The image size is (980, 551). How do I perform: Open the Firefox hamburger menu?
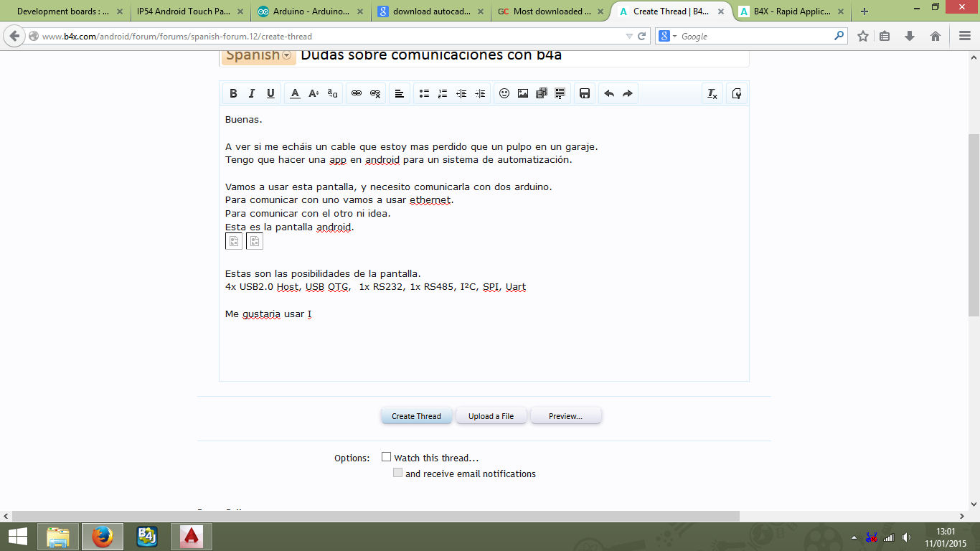(964, 36)
